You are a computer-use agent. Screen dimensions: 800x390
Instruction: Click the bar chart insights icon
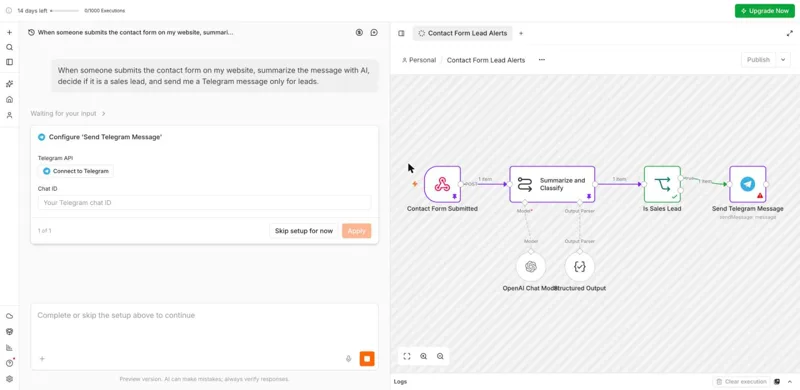(x=9, y=348)
